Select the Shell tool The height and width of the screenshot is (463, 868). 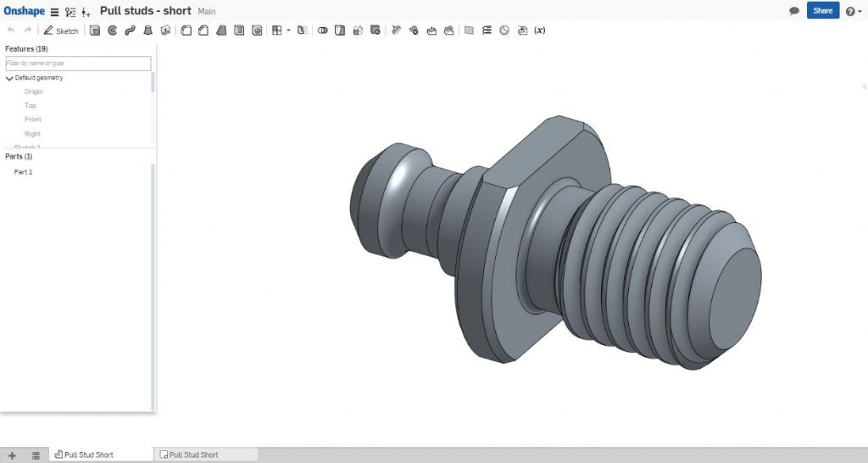point(238,31)
